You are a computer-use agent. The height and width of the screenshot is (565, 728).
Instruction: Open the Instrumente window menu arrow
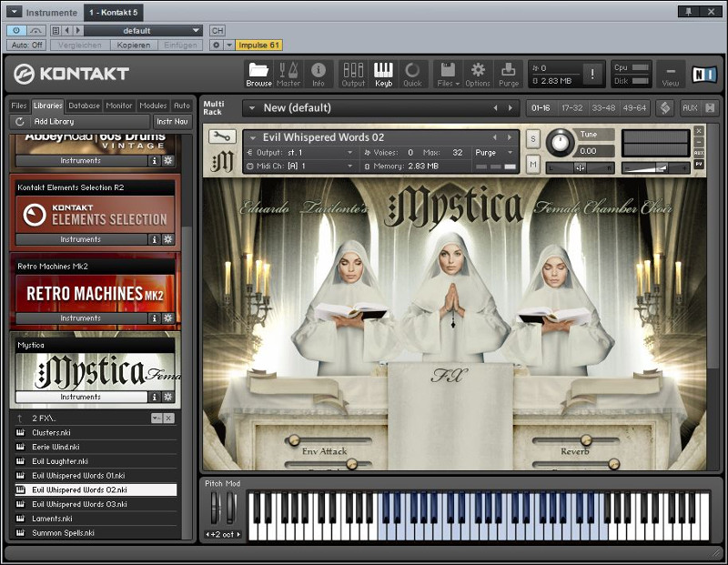tap(14, 12)
